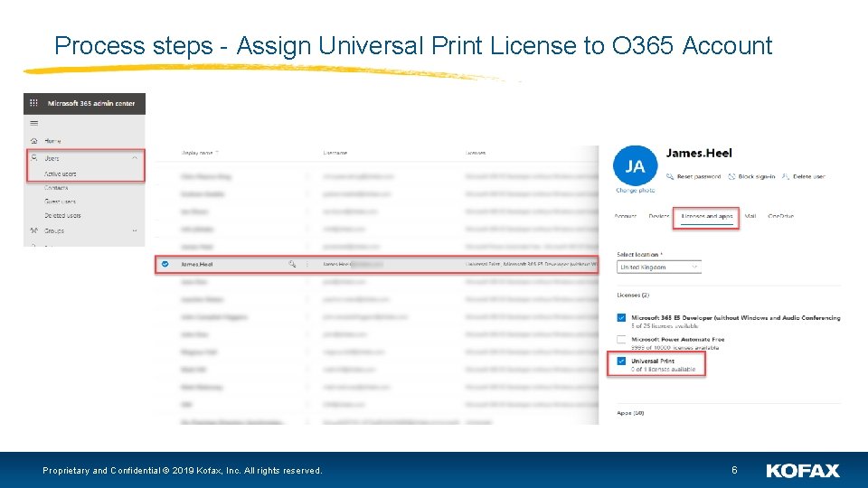Viewport: 868px width, 488px height.
Task: Click the James.Heel username cell
Action: click(353, 265)
